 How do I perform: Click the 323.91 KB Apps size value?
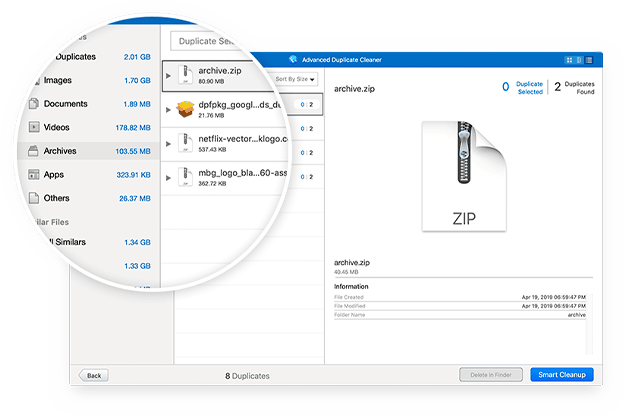[x=133, y=175]
